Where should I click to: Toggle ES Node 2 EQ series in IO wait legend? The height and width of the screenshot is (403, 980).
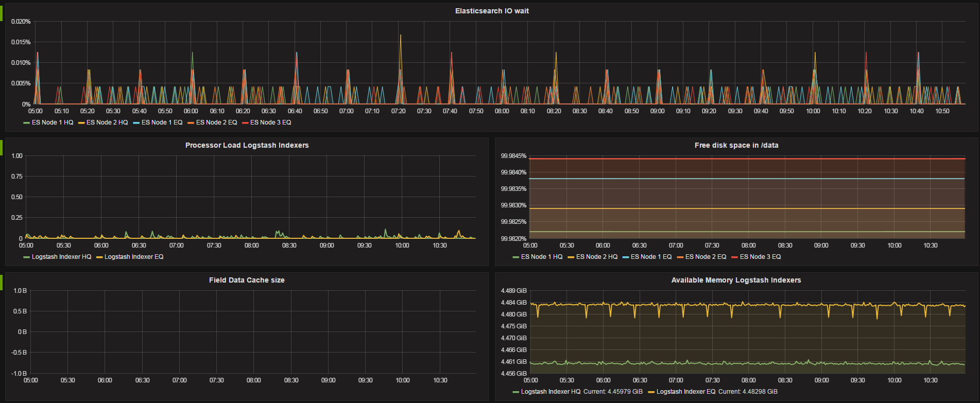coord(217,122)
